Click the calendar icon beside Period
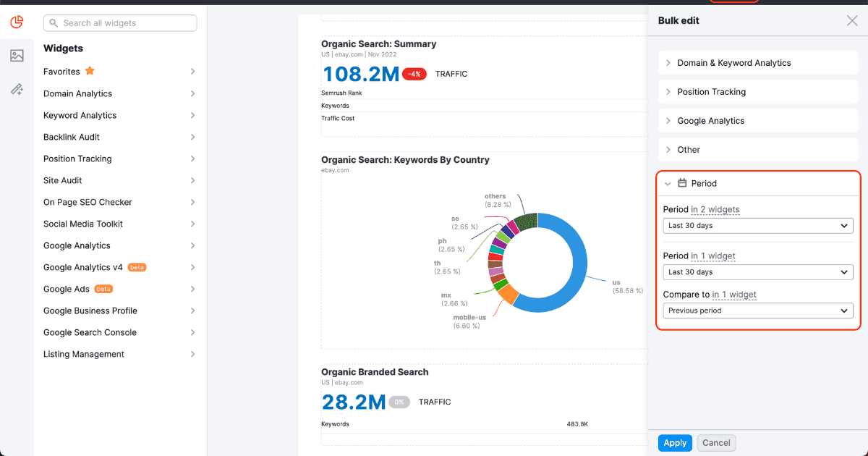 [x=682, y=183]
